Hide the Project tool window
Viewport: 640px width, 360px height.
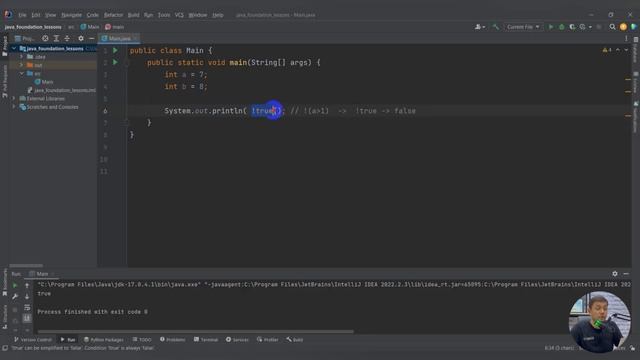tap(91, 38)
